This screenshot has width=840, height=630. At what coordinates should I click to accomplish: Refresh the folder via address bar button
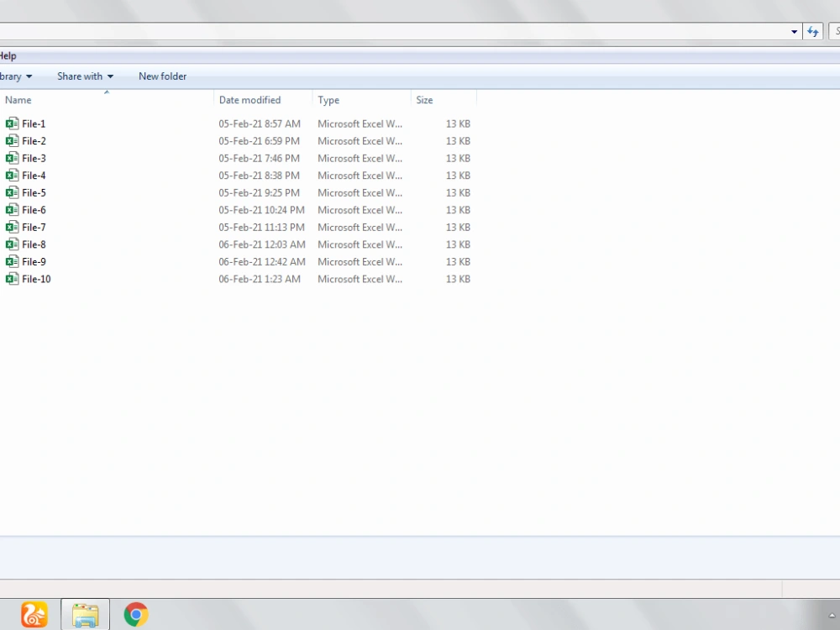pos(812,32)
